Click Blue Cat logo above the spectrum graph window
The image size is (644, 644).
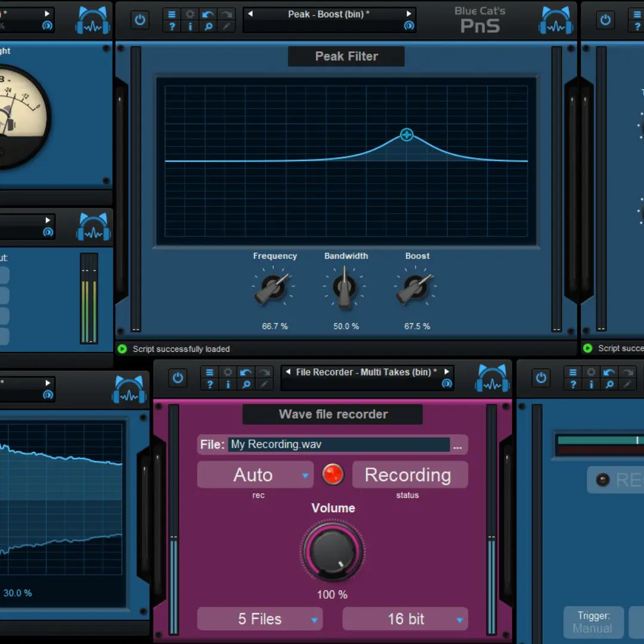click(129, 389)
